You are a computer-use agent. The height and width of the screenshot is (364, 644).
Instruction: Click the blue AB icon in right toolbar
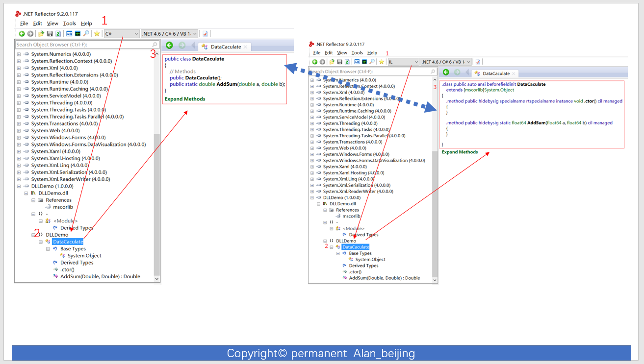pyautogui.click(x=357, y=62)
